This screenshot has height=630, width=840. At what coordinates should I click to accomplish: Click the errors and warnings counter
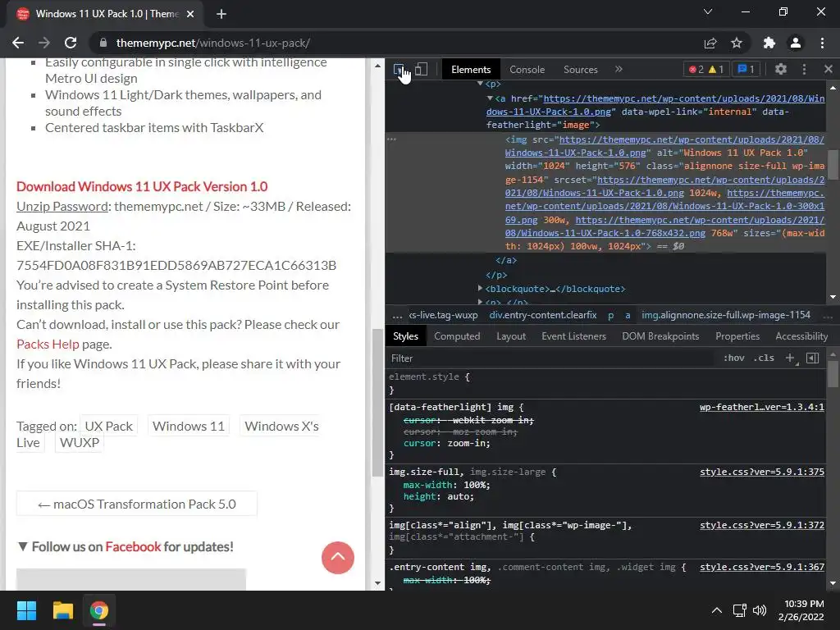point(706,69)
